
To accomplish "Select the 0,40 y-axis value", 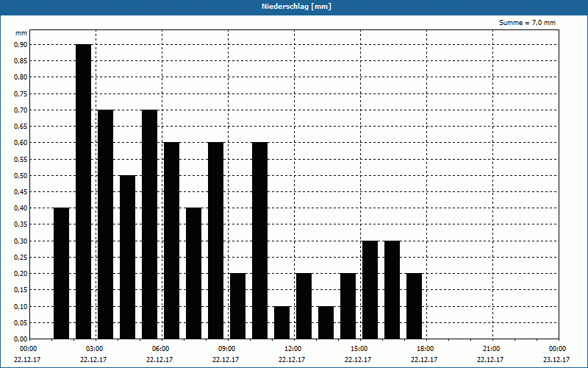I will coord(21,208).
